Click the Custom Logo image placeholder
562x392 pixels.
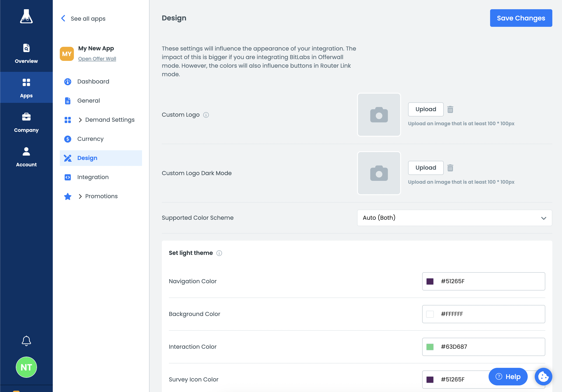click(x=379, y=115)
